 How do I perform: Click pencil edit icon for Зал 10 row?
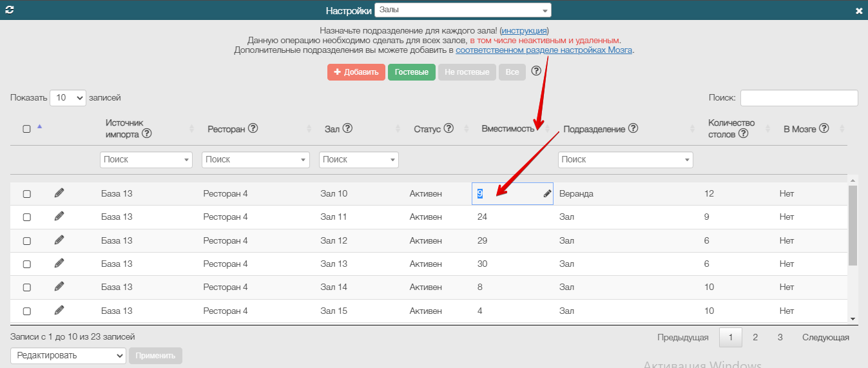point(59,193)
